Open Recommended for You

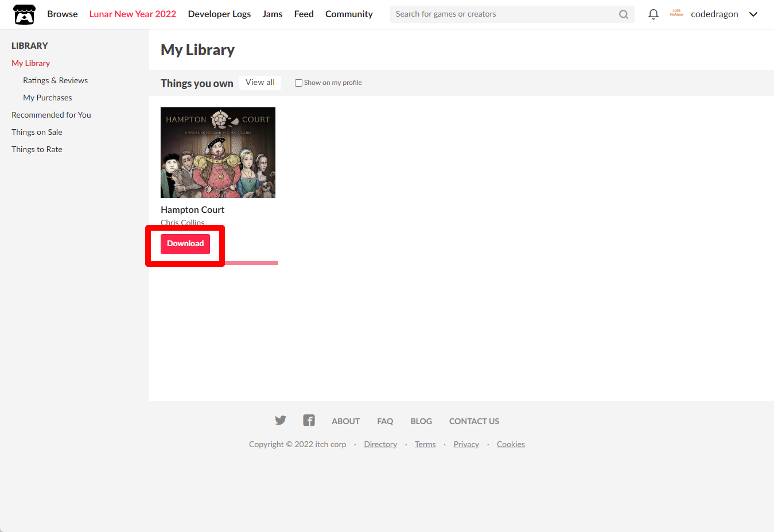click(x=52, y=115)
